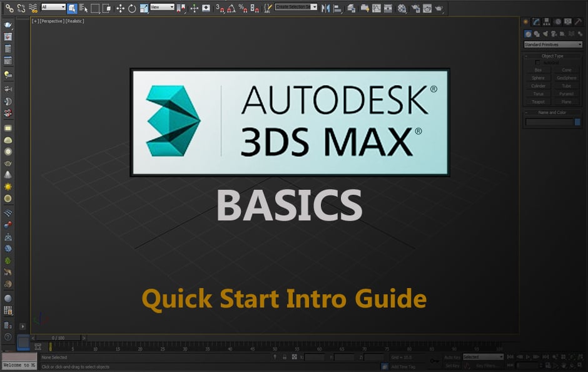
Task: Click the object name input field
Action: (550, 122)
